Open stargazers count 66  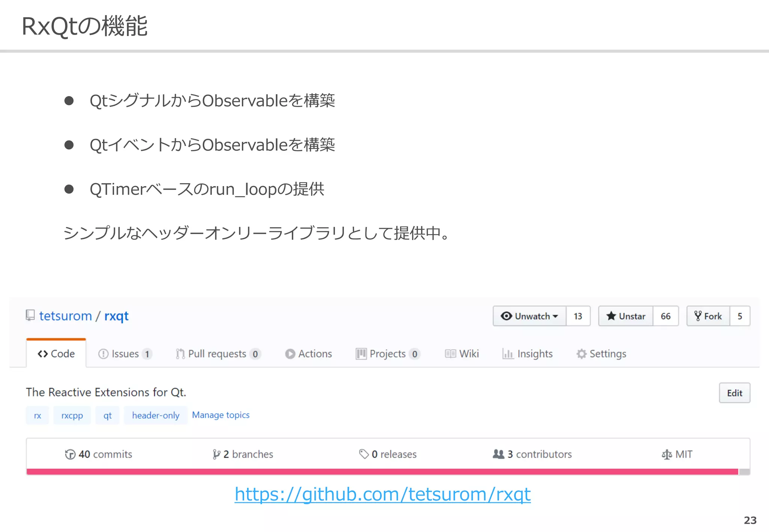click(665, 316)
